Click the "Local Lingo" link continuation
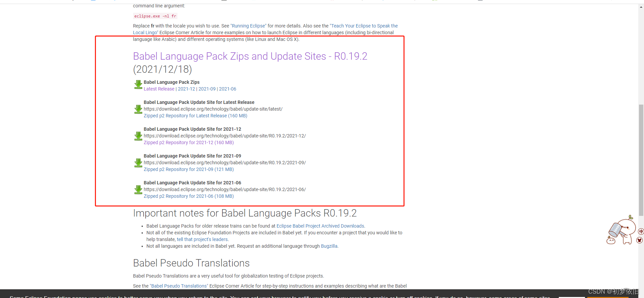Image resolution: width=644 pixels, height=298 pixels. tap(146, 33)
